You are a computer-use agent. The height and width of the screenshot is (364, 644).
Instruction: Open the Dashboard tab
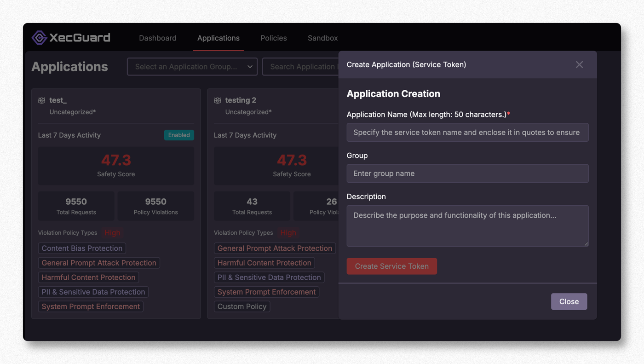158,38
